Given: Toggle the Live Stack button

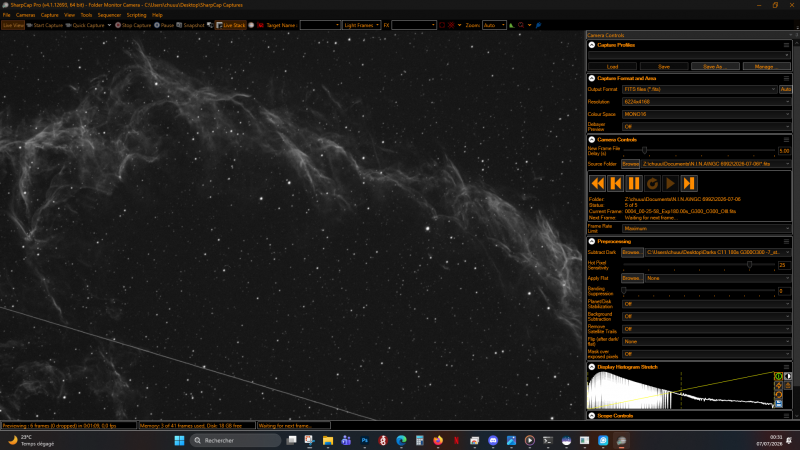Looking at the screenshot, I should tap(231, 25).
